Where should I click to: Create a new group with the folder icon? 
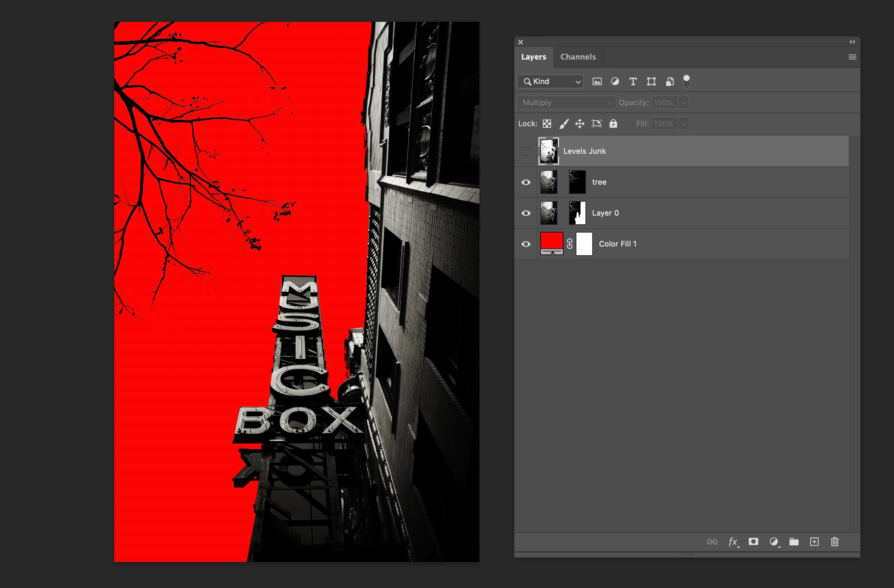point(794,542)
